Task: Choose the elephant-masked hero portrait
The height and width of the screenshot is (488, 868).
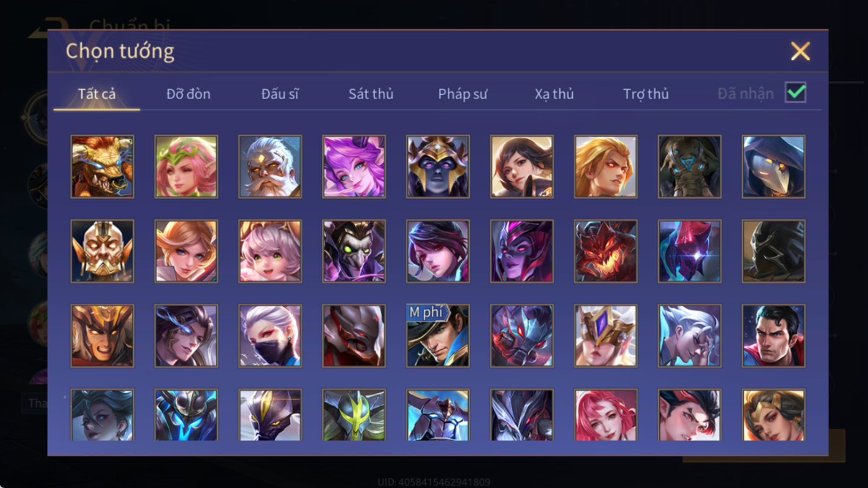Action: 689,167
